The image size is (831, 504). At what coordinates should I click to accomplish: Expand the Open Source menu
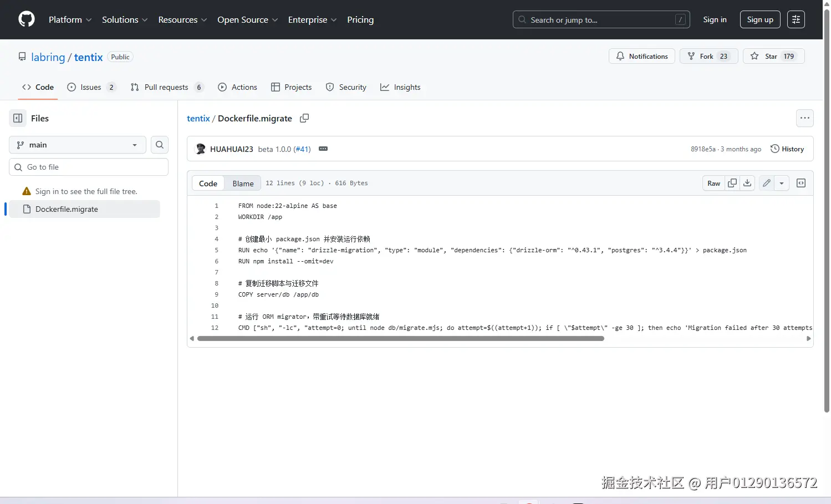248,19
